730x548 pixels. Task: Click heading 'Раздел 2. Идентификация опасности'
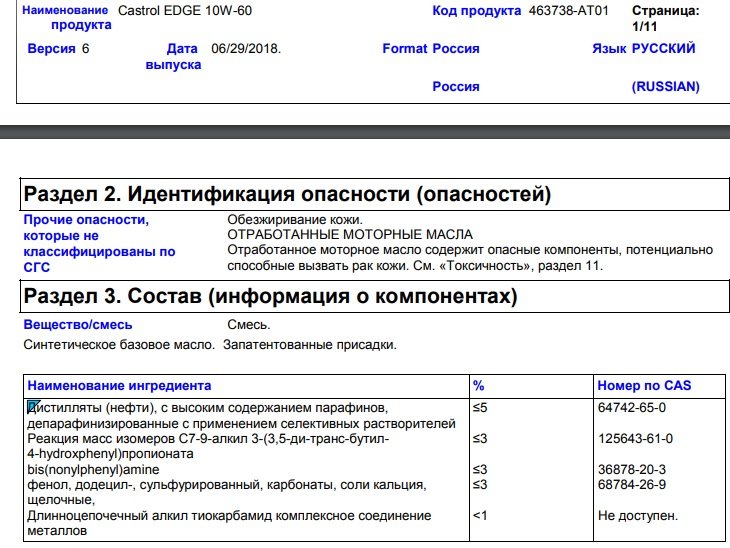[x=287, y=194]
